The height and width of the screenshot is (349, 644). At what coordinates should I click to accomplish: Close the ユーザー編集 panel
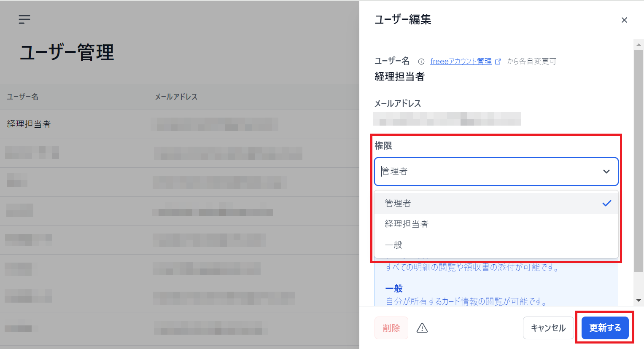pos(624,20)
